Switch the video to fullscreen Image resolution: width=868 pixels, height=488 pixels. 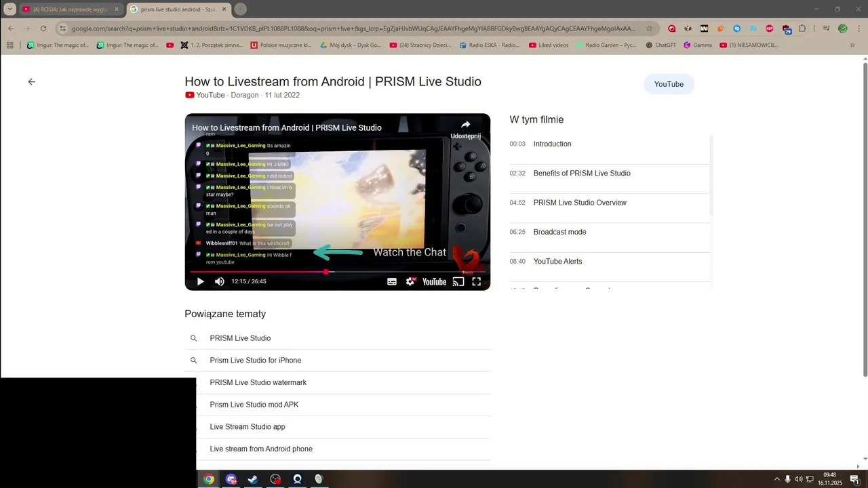(477, 282)
